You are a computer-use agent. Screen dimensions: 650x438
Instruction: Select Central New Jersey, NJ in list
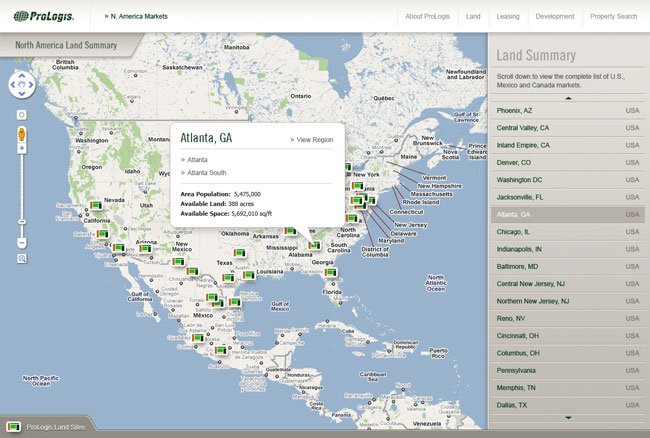568,284
